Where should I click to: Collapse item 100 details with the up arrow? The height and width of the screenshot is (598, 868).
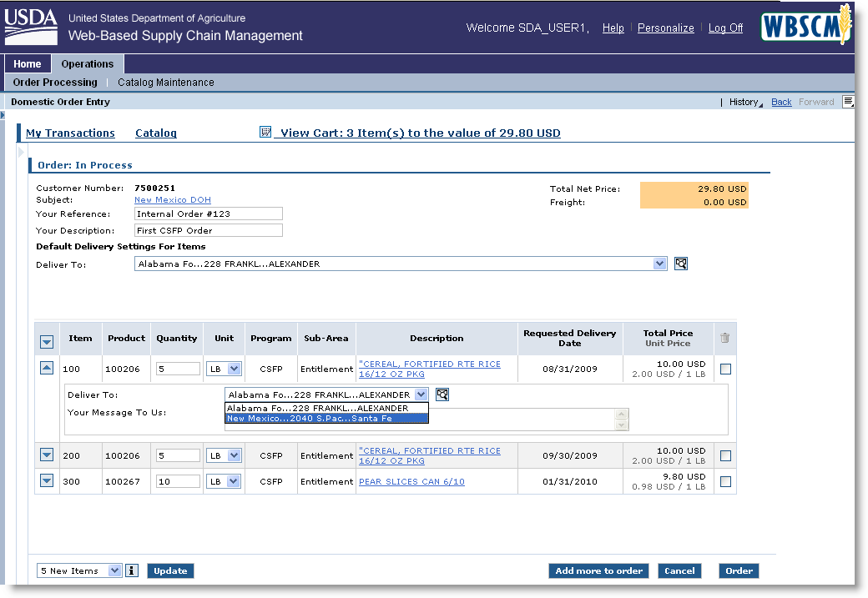(47, 368)
